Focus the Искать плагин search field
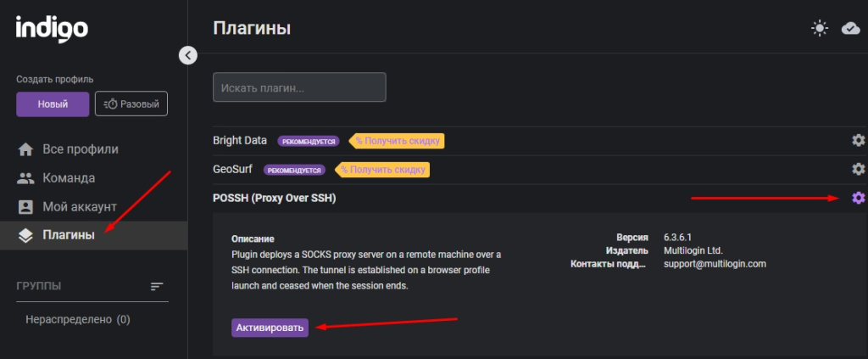The image size is (868, 359). pos(299,87)
